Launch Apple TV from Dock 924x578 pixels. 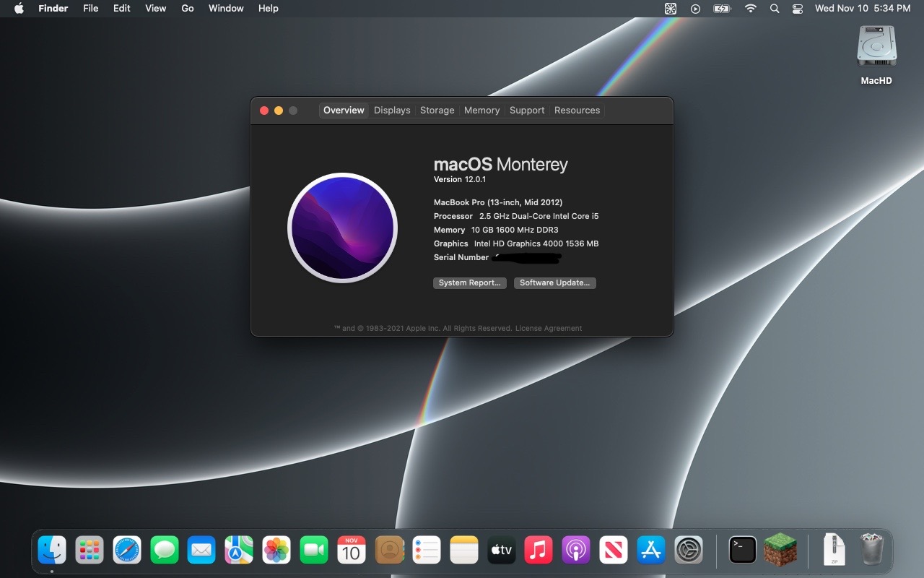coord(502,551)
